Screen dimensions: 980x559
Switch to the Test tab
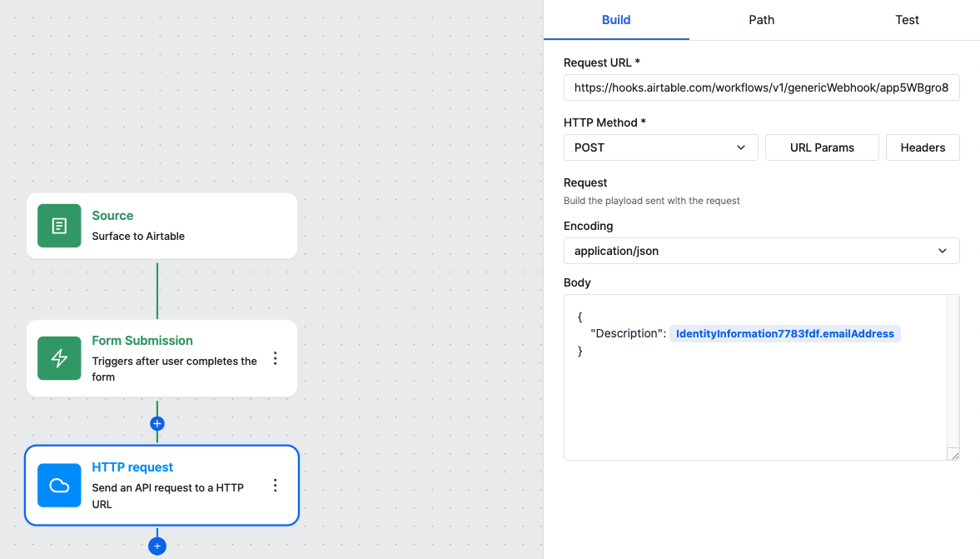coord(907,20)
